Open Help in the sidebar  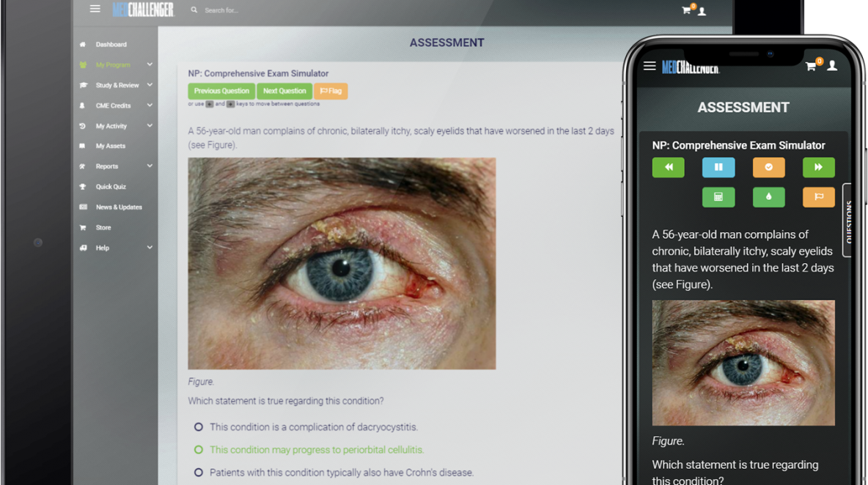click(102, 248)
